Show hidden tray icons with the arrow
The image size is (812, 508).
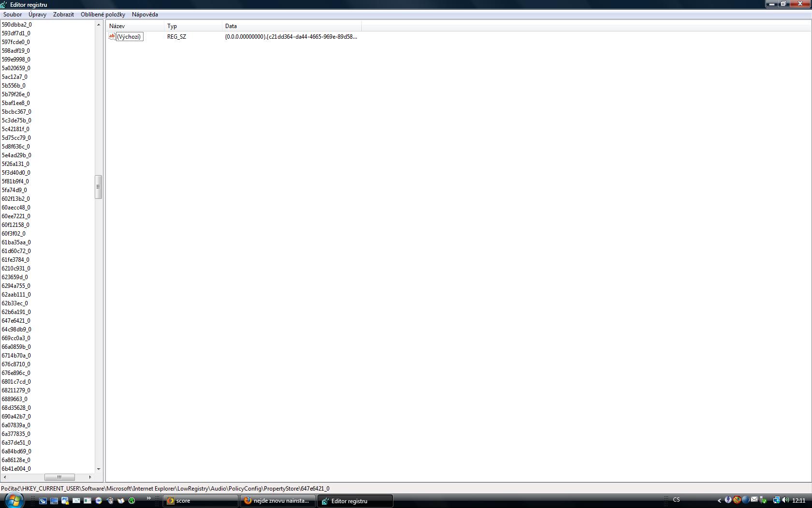tap(719, 501)
